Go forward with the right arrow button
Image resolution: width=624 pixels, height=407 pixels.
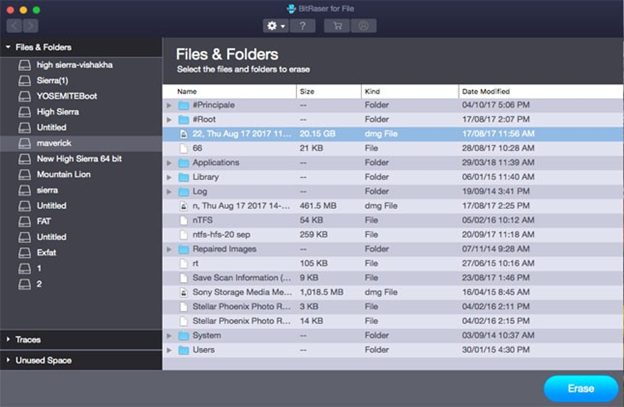pos(31,26)
